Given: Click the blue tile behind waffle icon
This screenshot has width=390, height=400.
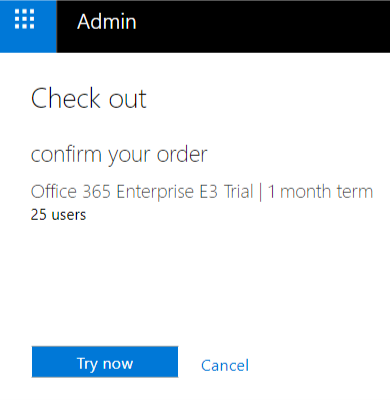Looking at the screenshot, I should (x=28, y=26).
